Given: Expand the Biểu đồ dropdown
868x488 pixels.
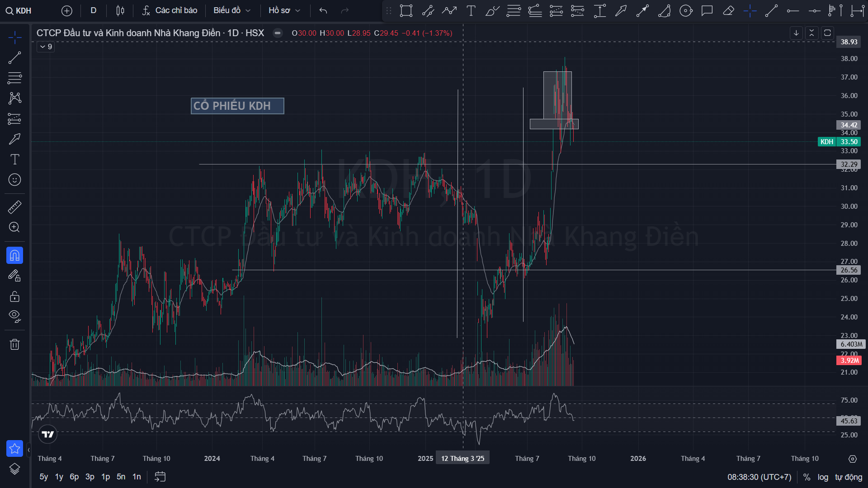Looking at the screenshot, I should coord(231,10).
